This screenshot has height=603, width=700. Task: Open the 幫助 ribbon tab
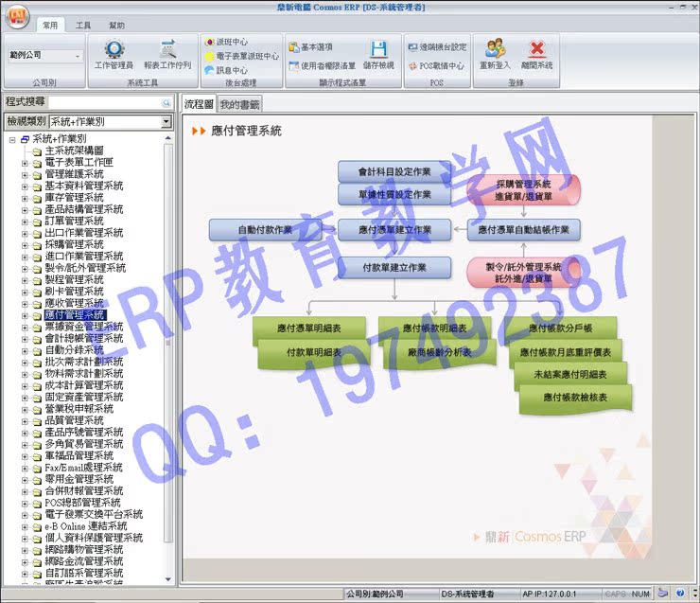tap(117, 26)
